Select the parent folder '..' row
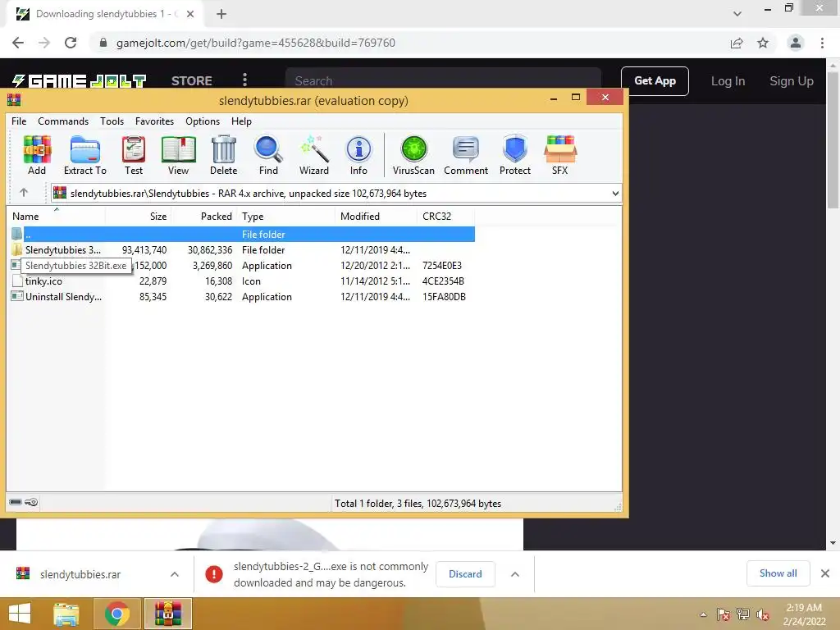The height and width of the screenshot is (630, 840). tap(243, 234)
